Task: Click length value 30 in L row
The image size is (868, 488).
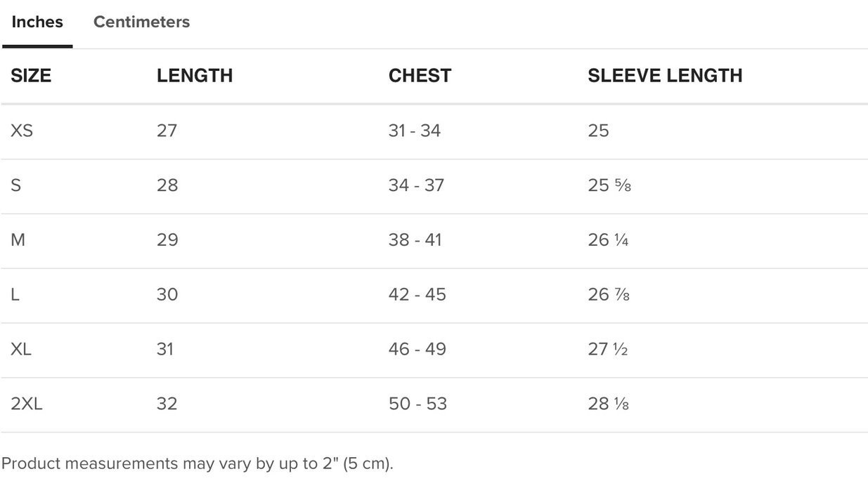Action: [x=167, y=295]
